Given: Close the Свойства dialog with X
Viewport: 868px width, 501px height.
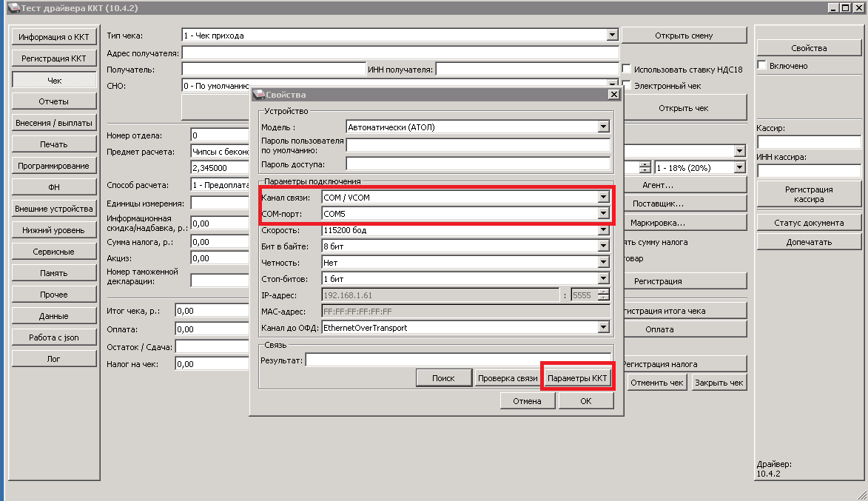Looking at the screenshot, I should [x=613, y=95].
